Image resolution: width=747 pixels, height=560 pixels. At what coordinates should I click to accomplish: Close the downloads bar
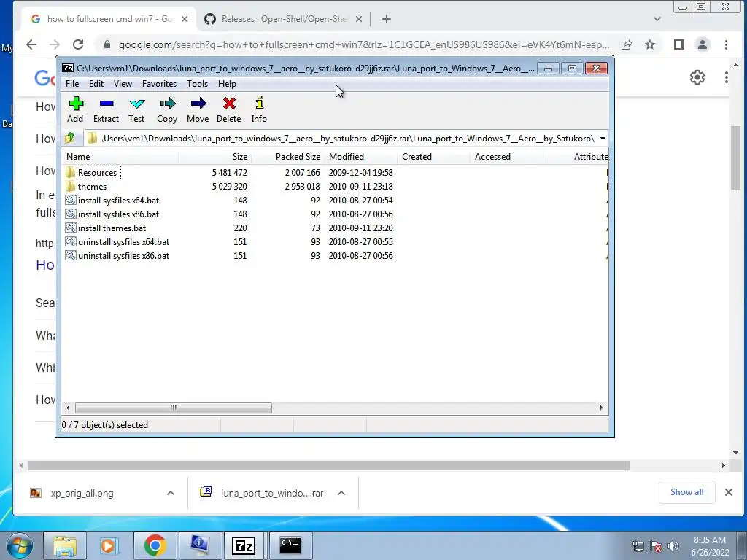tap(729, 492)
